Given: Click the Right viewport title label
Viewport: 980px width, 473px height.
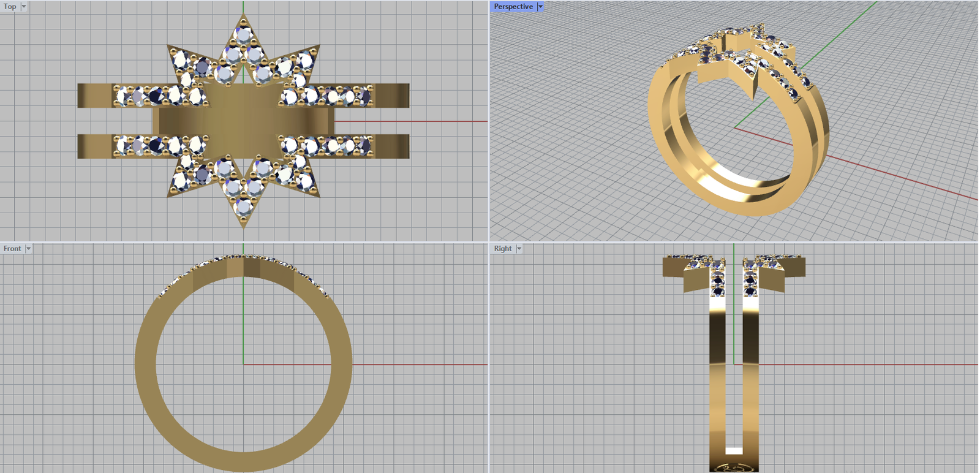Looking at the screenshot, I should pos(503,248).
